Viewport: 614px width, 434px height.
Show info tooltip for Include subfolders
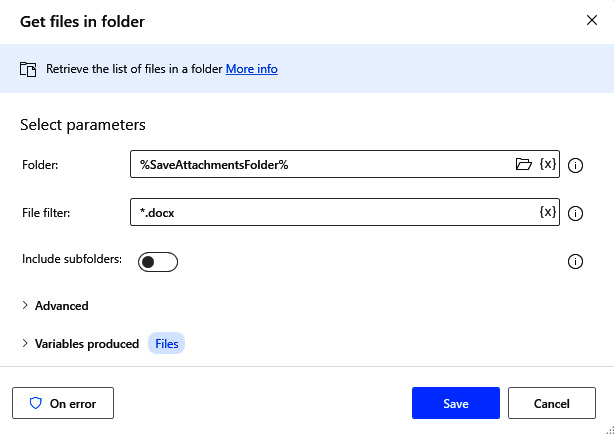575,261
